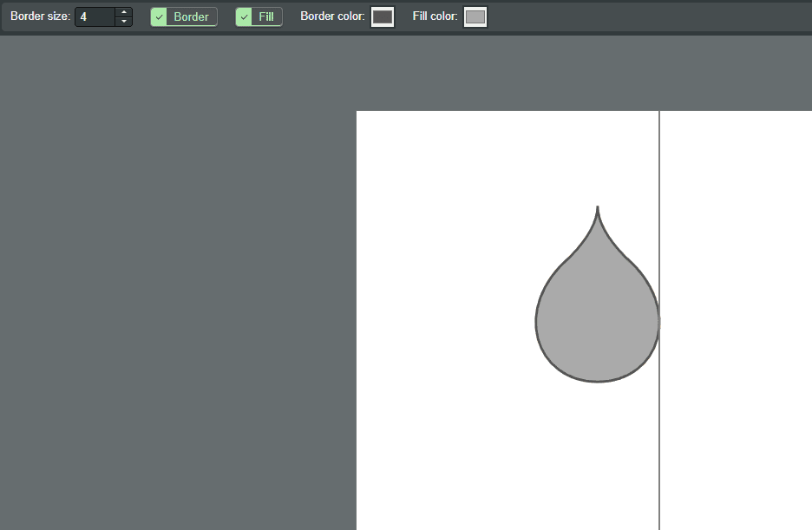Click the rounded bottom edge of teardrop outline
This screenshot has width=812, height=530.
pos(598,381)
